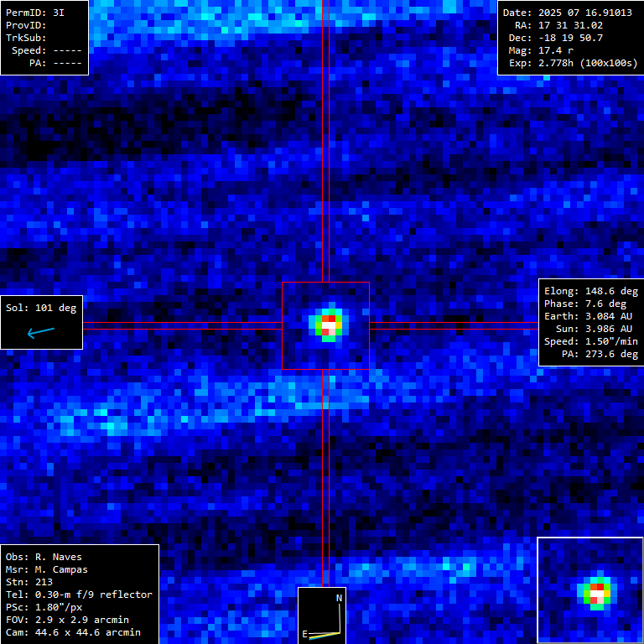
Task: Click the 'Speed: 1.50"/min' line
Action: point(591,341)
